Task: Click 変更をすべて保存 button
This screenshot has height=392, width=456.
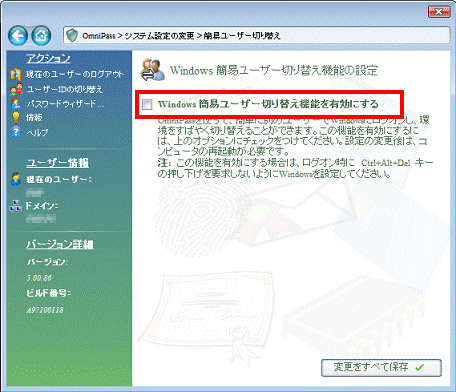Action: [381, 368]
